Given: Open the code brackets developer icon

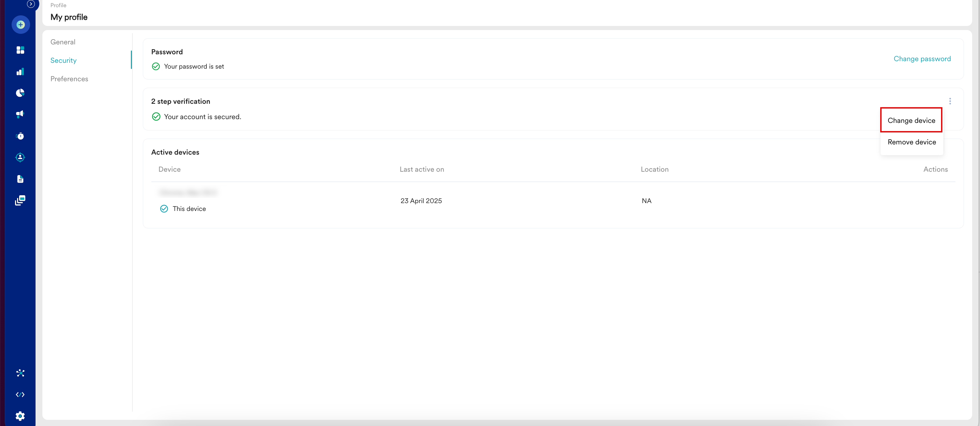Looking at the screenshot, I should (x=21, y=395).
